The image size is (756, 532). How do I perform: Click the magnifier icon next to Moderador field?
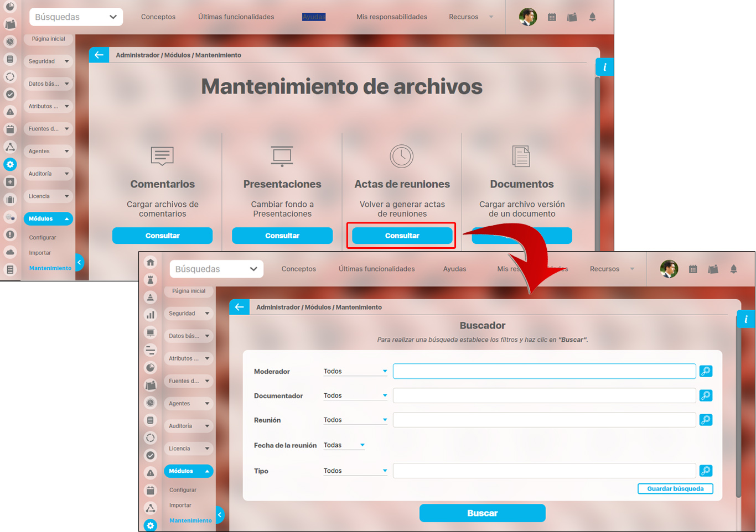pyautogui.click(x=706, y=371)
